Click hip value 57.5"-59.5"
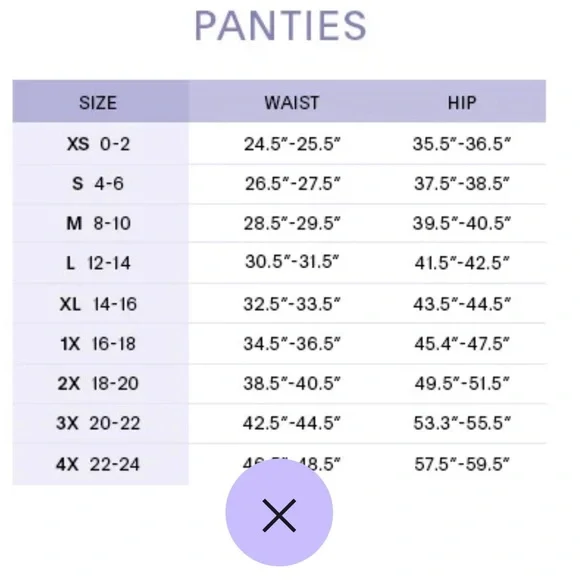The image size is (580, 580). [x=462, y=464]
